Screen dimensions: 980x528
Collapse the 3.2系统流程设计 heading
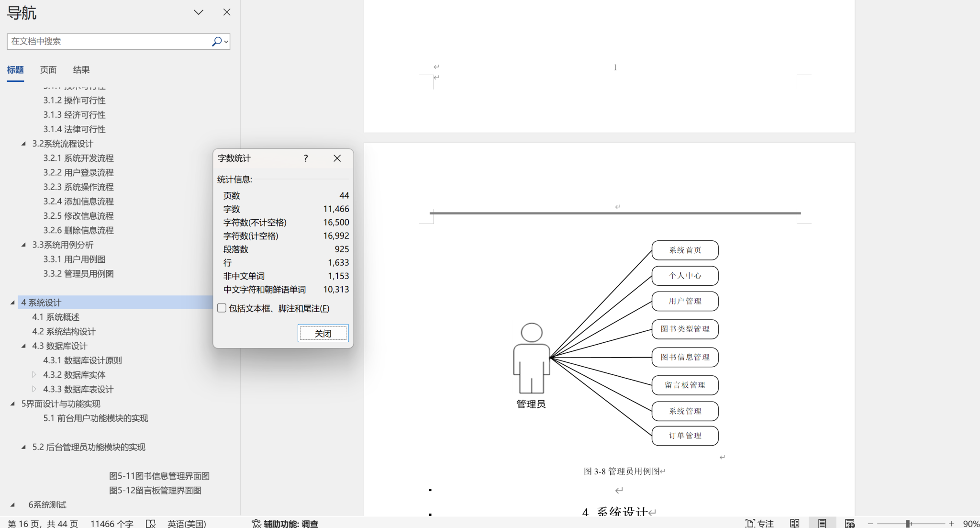tap(23, 144)
